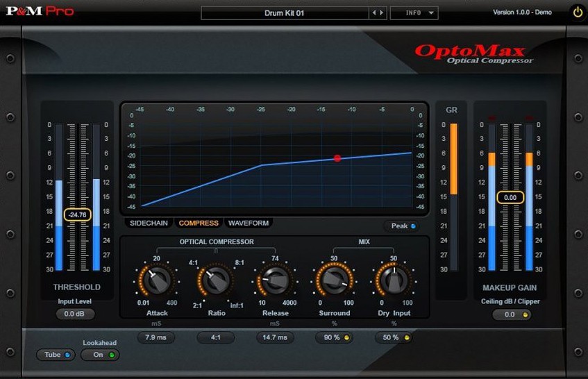Switch to the WAVEFORM tab
The image size is (588, 379).
point(249,223)
